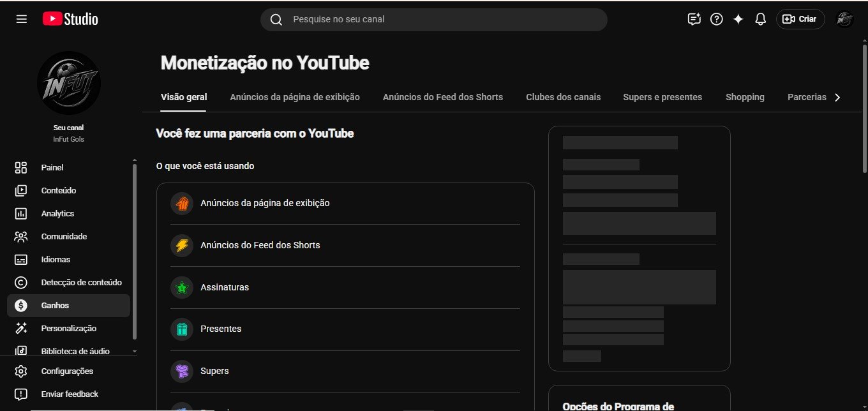
Task: Switch to the Parcerias tab
Action: (807, 97)
